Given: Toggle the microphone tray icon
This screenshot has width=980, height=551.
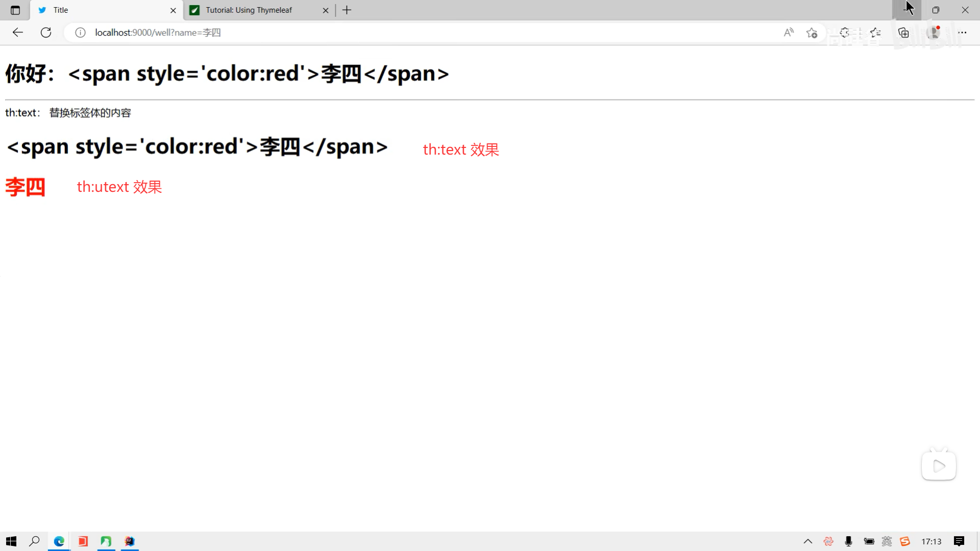Looking at the screenshot, I should tap(848, 541).
